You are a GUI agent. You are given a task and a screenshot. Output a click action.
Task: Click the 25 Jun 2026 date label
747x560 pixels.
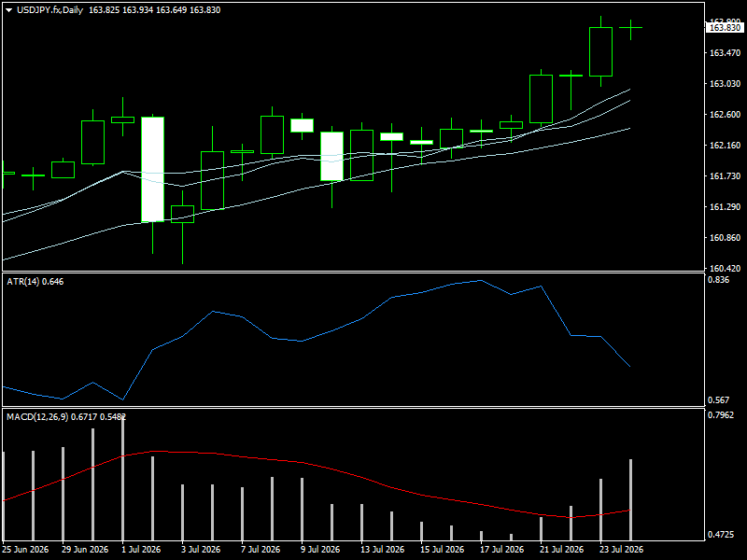click(25, 550)
